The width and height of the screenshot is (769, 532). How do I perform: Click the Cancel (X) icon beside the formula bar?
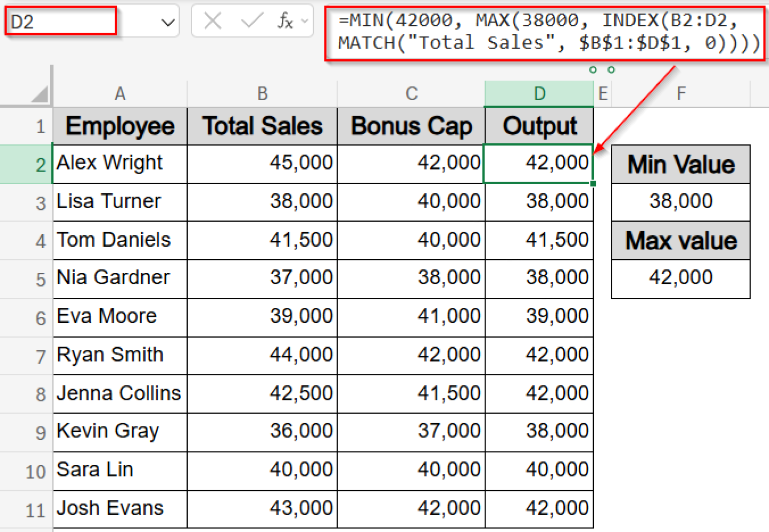(213, 21)
